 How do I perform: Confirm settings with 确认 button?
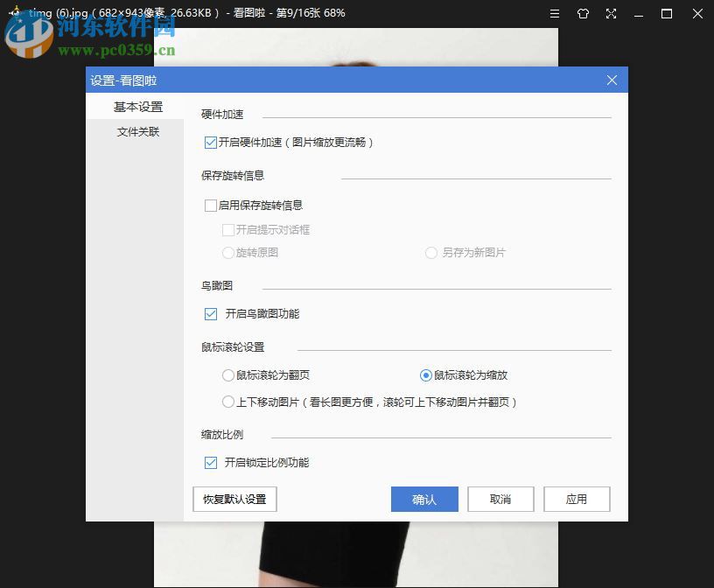click(424, 499)
